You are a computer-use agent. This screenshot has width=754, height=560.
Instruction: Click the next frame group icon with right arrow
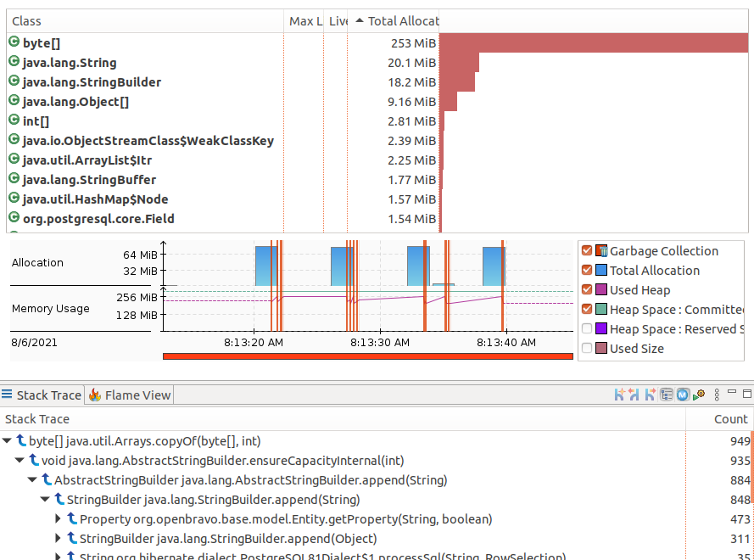click(651, 395)
